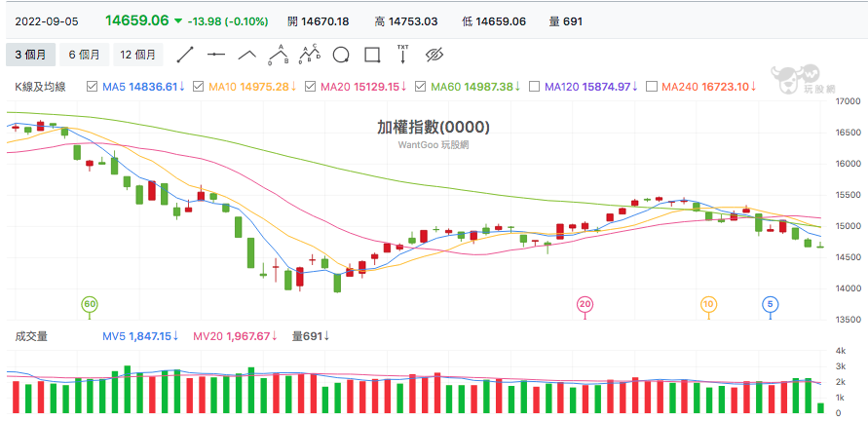Select the 0-A-B wave pattern tool
Image resolution: width=868 pixels, height=421 pixels.
coord(279,55)
